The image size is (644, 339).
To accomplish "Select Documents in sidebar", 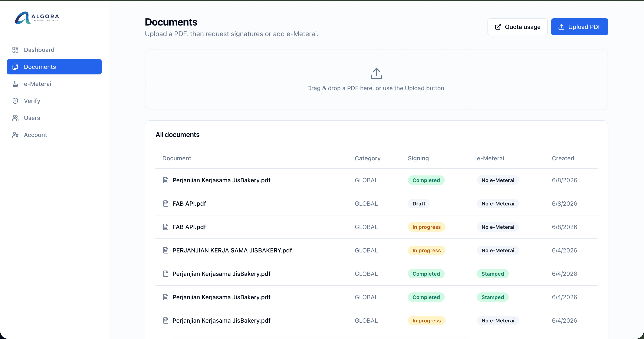I will [x=54, y=67].
